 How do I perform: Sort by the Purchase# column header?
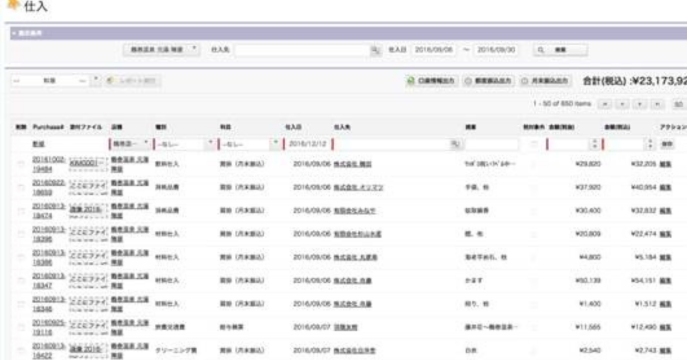point(48,127)
